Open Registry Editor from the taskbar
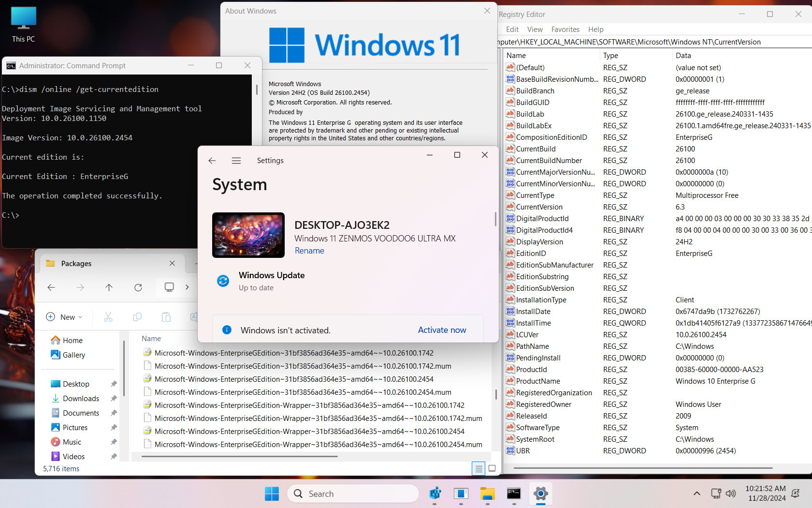Image resolution: width=812 pixels, height=508 pixels. click(435, 493)
